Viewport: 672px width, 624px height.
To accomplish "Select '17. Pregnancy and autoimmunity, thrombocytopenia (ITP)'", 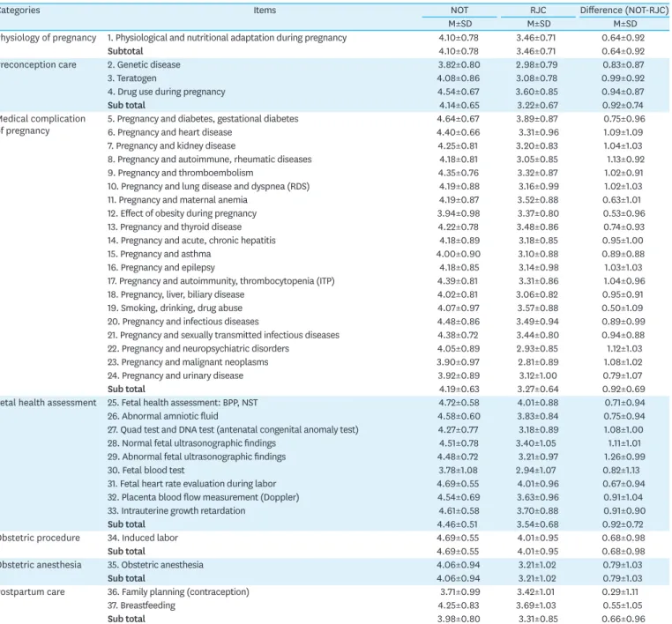I will pos(221,281).
